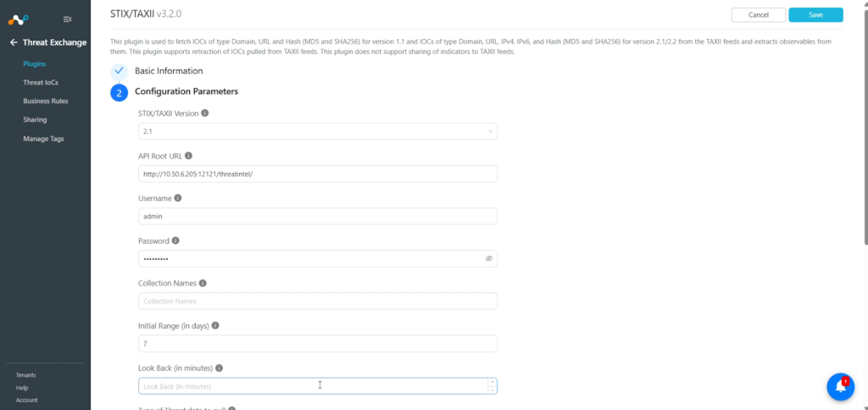Screen dimensions: 868x410
Task: Open Business Rules in sidebar
Action: tap(46, 102)
